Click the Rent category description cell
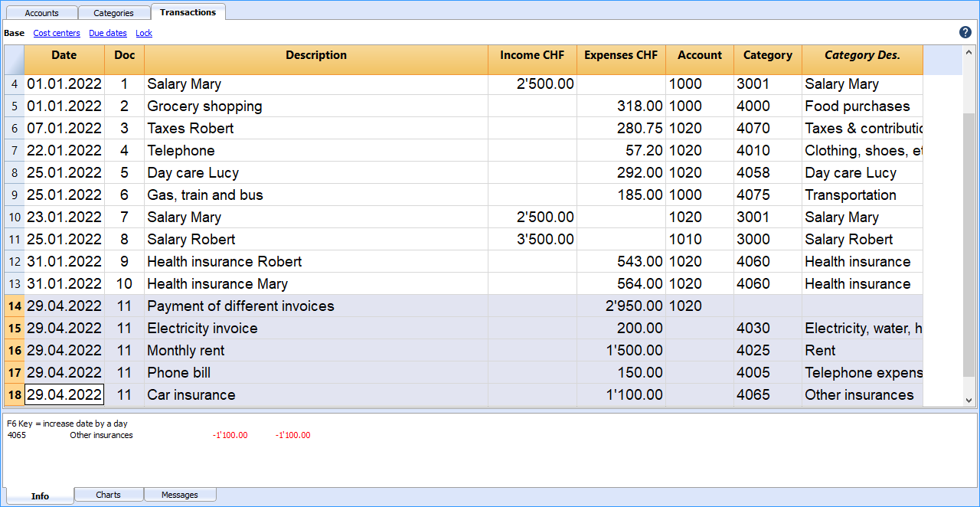This screenshot has height=507, width=980. point(862,351)
